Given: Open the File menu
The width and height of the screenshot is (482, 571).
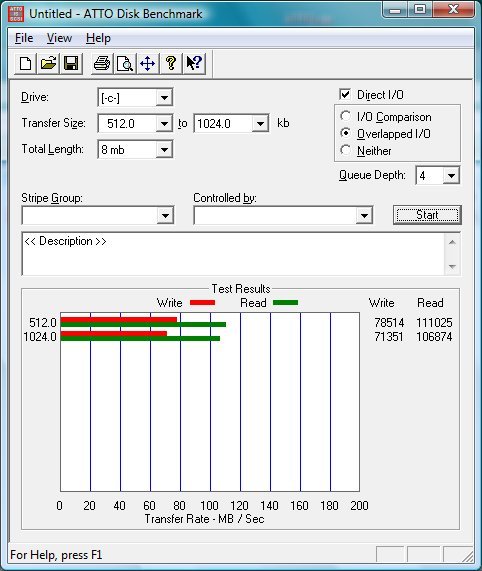Looking at the screenshot, I should tap(24, 38).
